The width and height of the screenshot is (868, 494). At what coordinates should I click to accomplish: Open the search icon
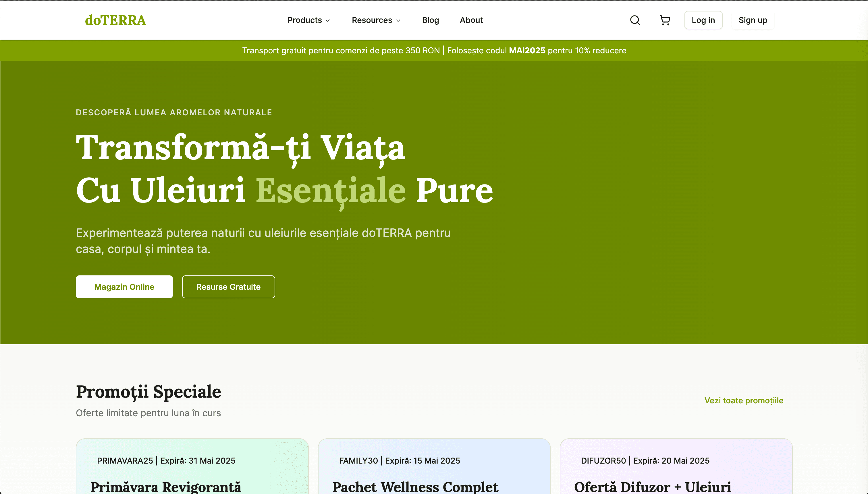click(x=634, y=20)
